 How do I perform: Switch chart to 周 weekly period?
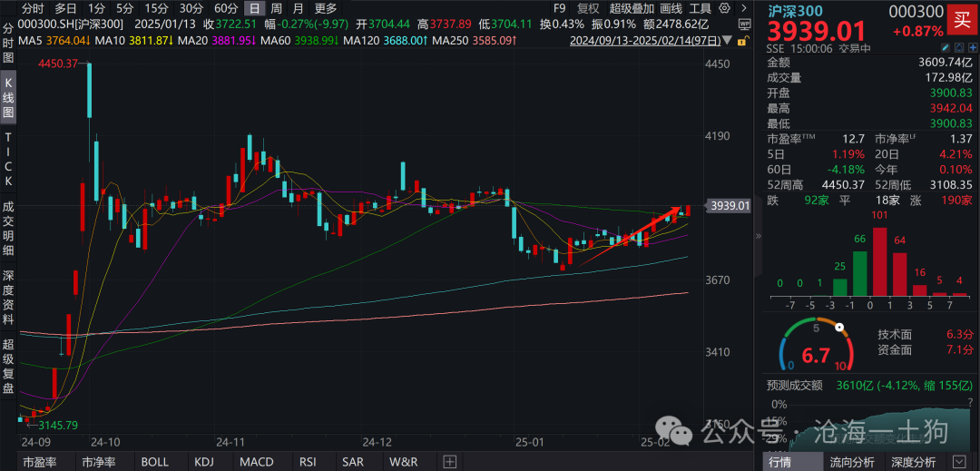276,8
